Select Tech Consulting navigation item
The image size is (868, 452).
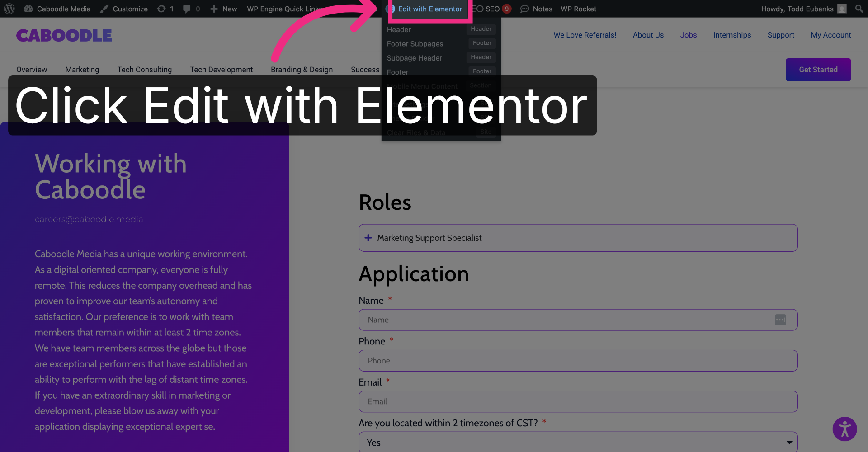145,70
